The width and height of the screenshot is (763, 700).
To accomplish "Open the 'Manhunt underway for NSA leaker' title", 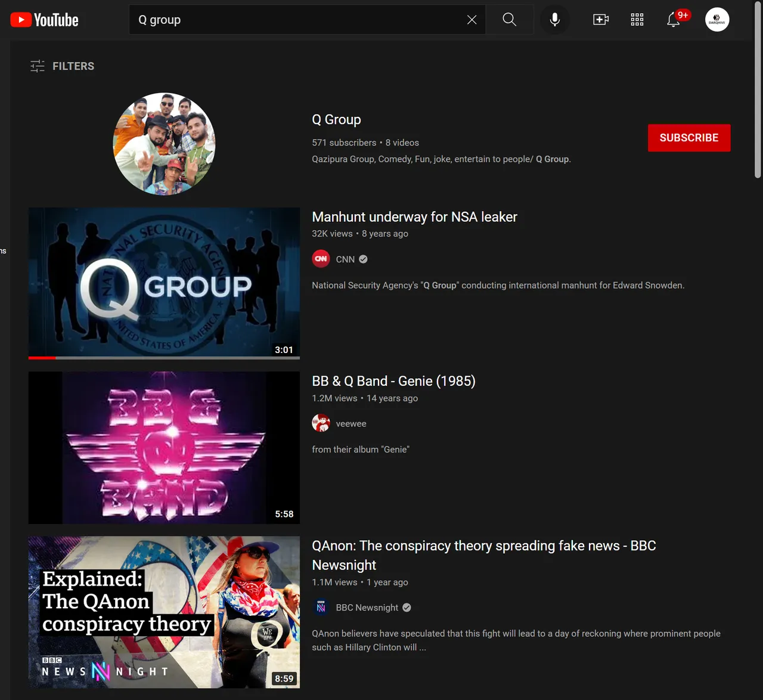I will pyautogui.click(x=414, y=217).
